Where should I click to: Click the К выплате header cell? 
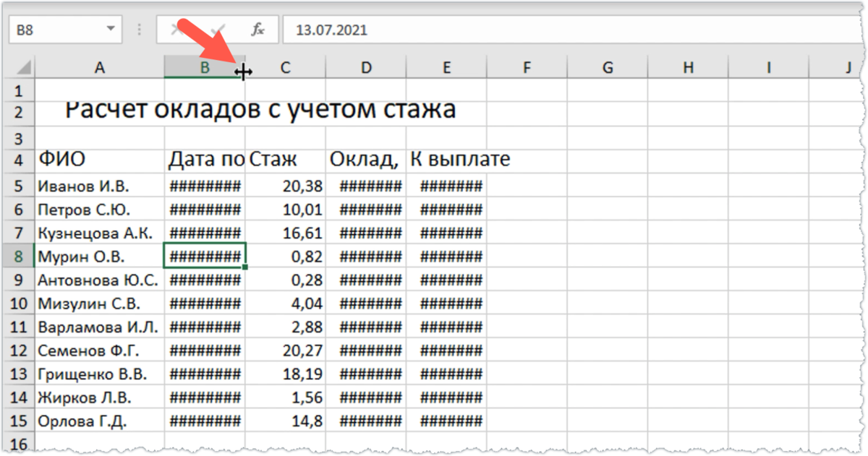[x=446, y=158]
